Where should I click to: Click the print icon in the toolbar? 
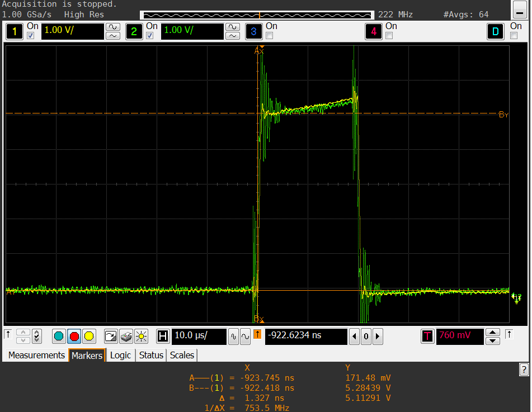(x=126, y=336)
